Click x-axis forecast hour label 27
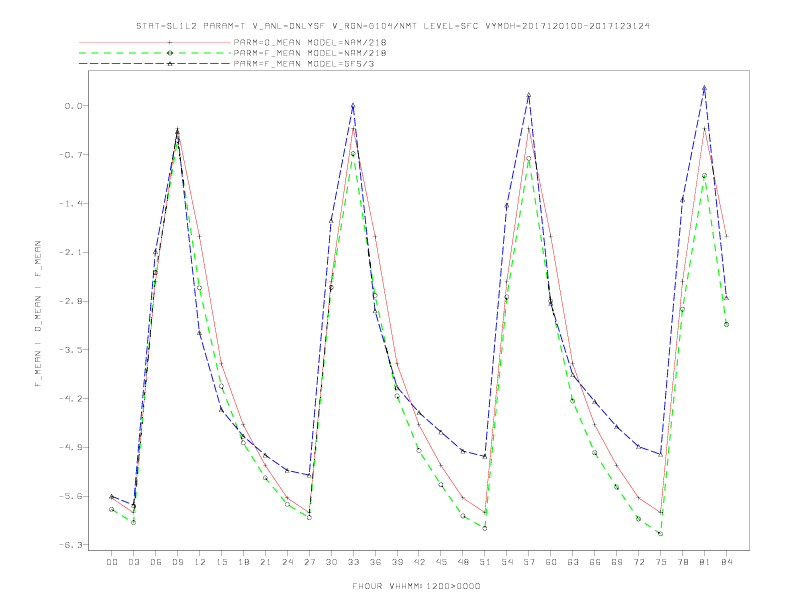Screen dimensions: 792x612 click(x=309, y=562)
